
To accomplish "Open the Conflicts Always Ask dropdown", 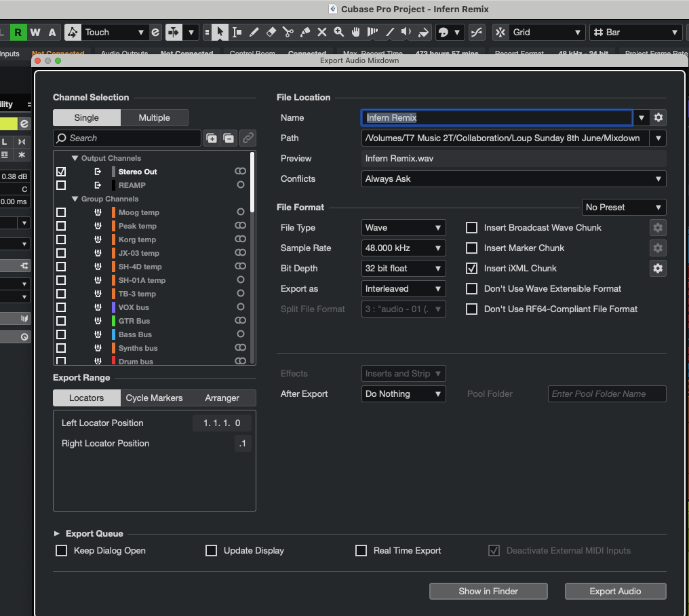I will click(513, 179).
